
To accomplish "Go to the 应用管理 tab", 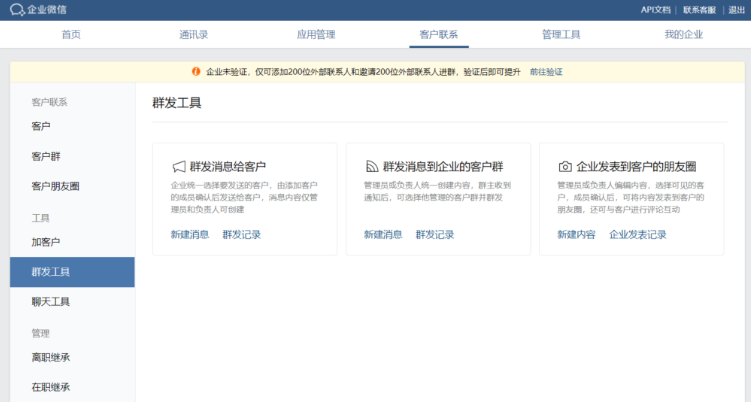I will tap(316, 34).
